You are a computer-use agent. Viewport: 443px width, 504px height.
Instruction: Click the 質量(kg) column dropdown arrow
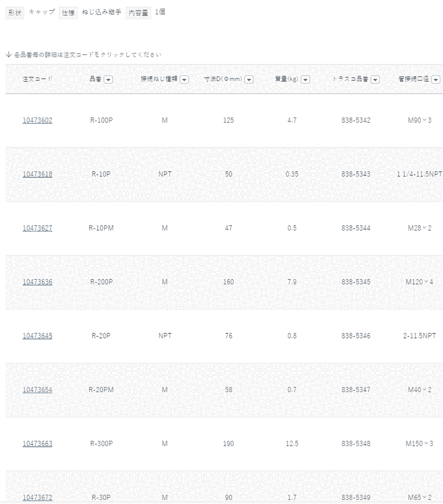(305, 79)
